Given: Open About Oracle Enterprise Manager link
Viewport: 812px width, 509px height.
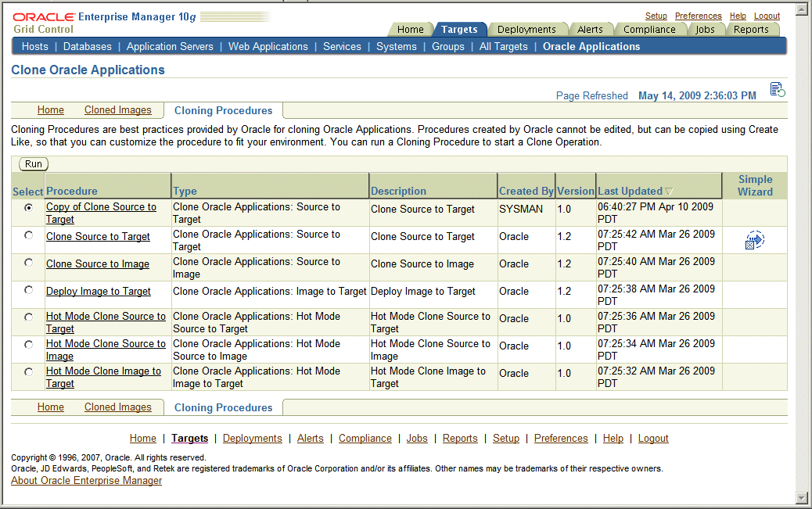Looking at the screenshot, I should (x=87, y=481).
